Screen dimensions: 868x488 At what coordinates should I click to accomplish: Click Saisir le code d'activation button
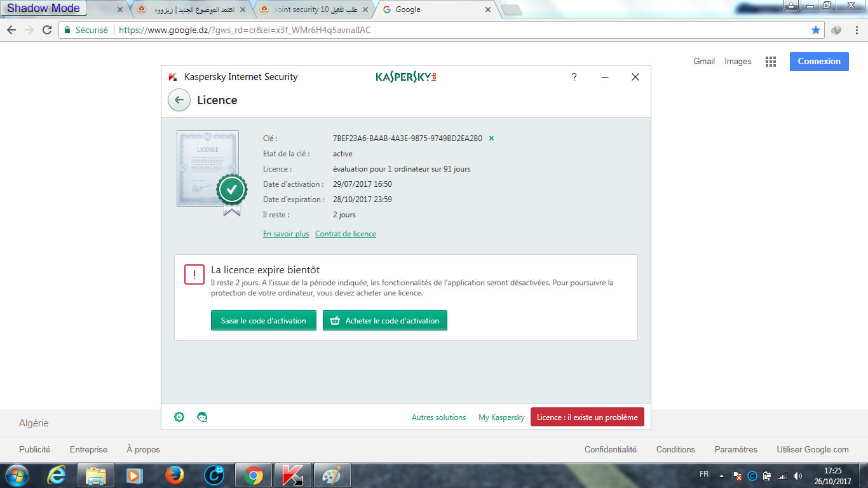coord(264,320)
